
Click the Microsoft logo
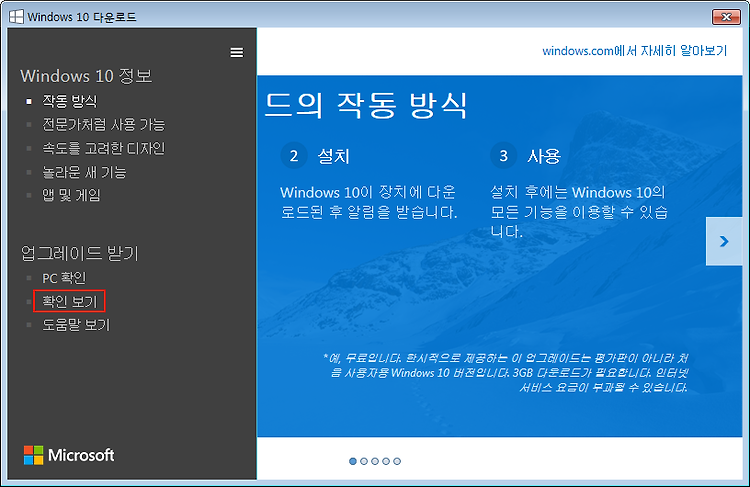(69, 455)
